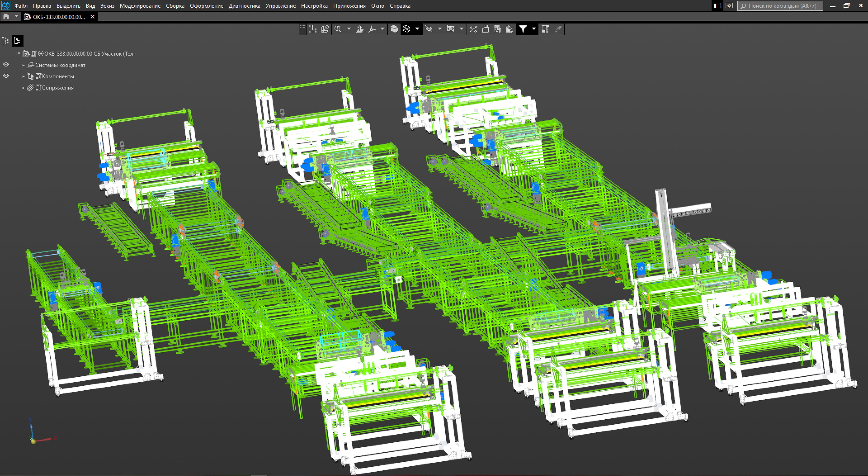Expand the Компоненты tree node

click(x=24, y=77)
